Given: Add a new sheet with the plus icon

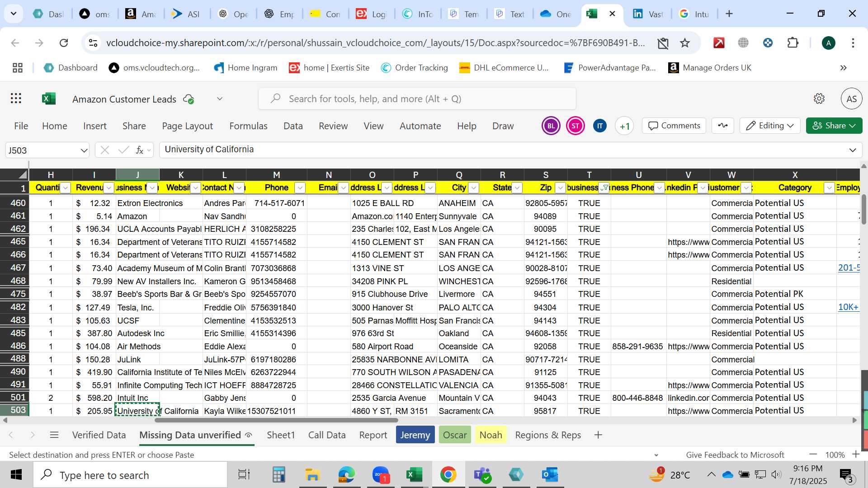Looking at the screenshot, I should tap(598, 435).
